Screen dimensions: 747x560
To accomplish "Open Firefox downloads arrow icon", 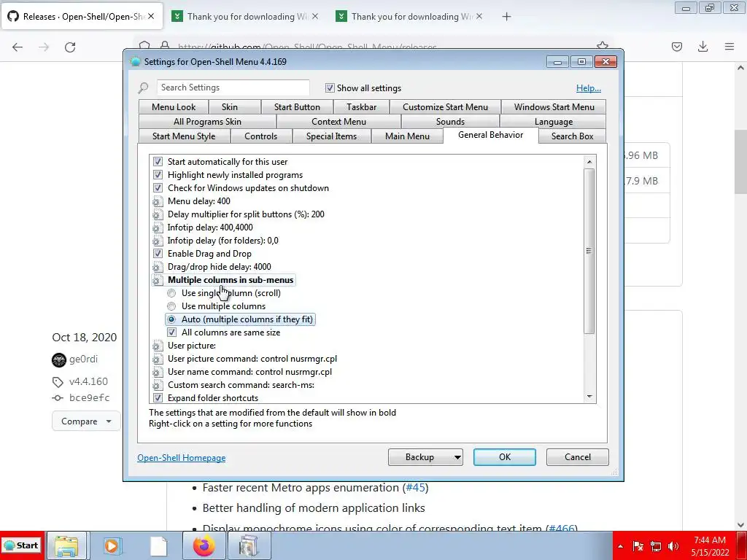I will tap(703, 47).
